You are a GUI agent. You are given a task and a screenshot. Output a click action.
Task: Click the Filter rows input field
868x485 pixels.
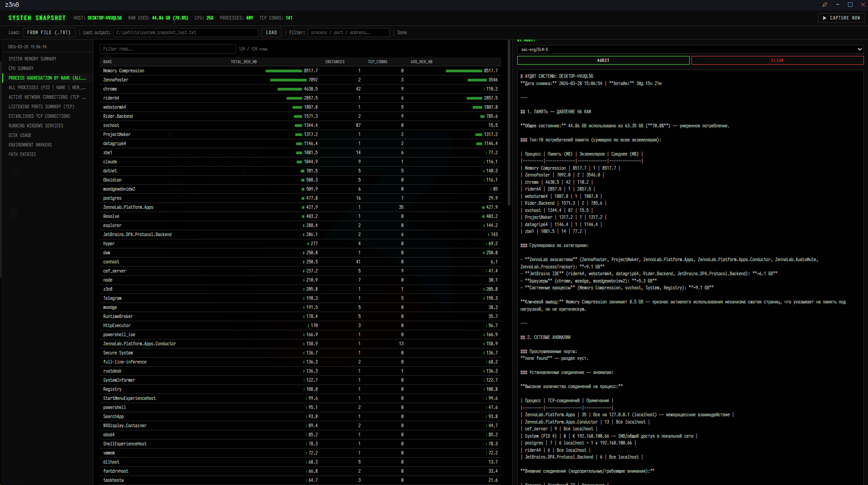167,49
